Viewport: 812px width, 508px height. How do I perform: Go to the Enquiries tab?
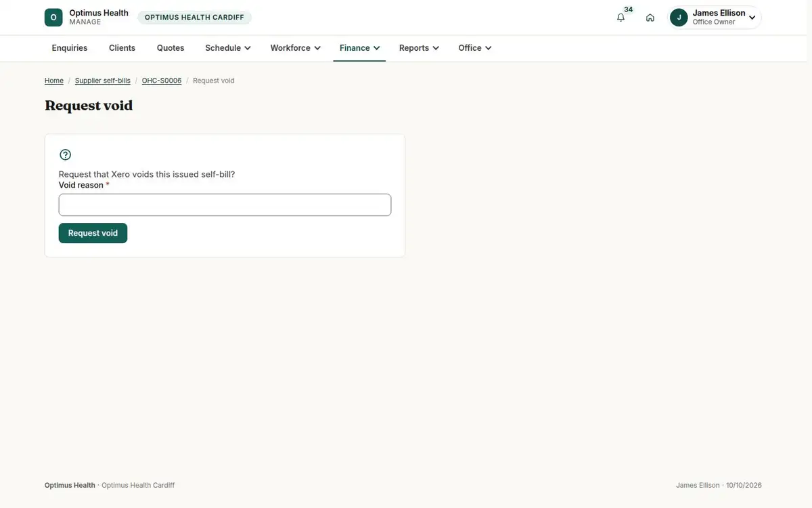point(70,48)
